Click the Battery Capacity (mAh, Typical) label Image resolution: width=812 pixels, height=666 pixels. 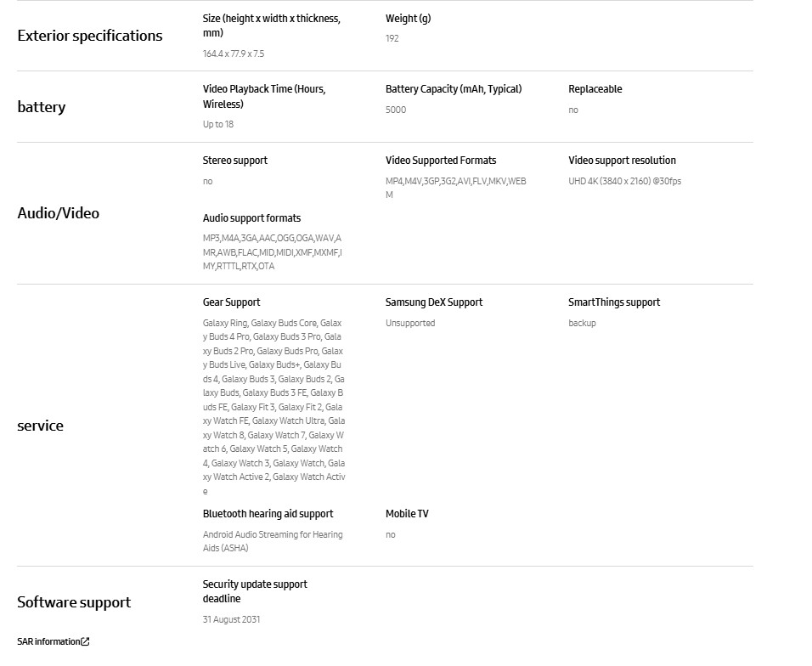point(453,89)
